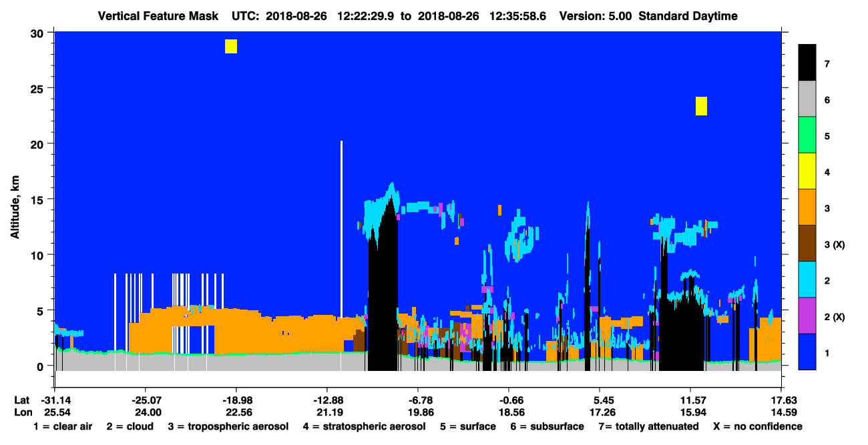Click yellow stratospheric aerosol patch near 23 km
868x445 pixels.
coord(701,106)
